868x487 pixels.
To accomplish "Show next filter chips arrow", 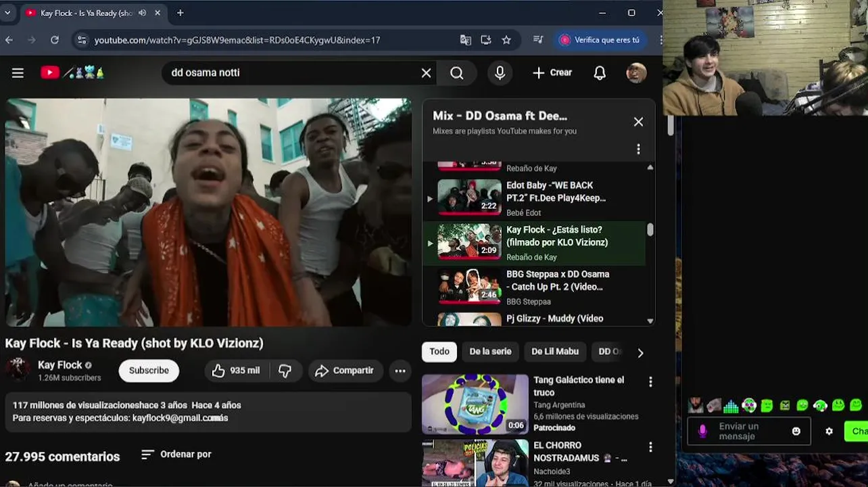I will [x=640, y=352].
